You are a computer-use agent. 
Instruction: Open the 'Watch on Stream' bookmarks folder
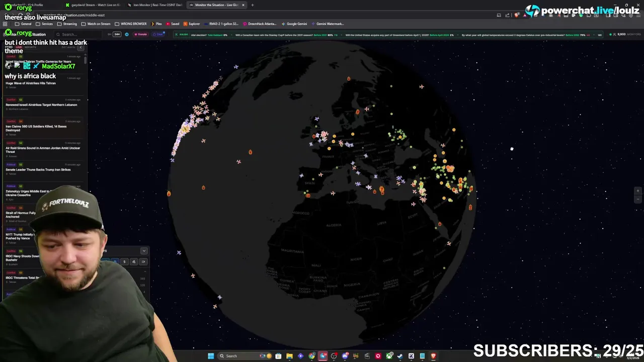[96, 24]
